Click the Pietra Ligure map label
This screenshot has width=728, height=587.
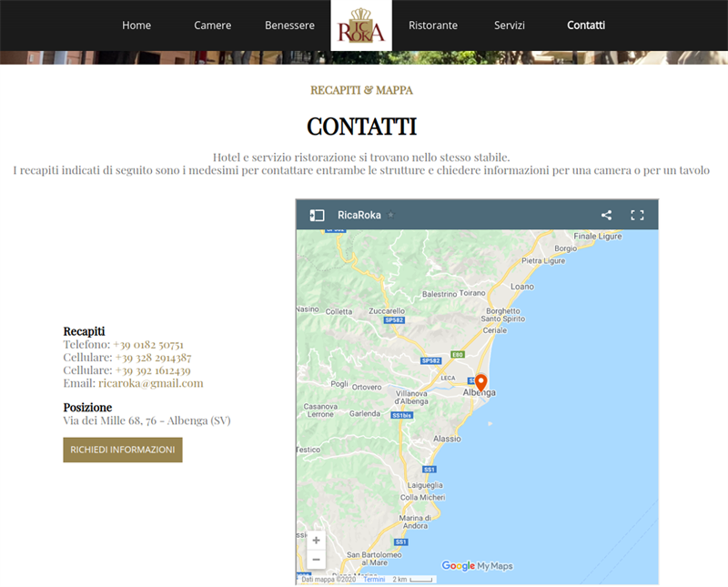543,260
